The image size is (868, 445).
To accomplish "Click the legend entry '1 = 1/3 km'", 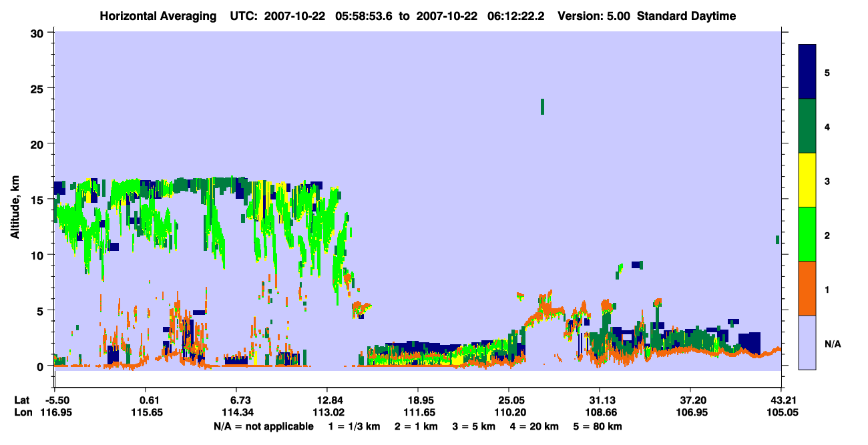I will tap(356, 426).
